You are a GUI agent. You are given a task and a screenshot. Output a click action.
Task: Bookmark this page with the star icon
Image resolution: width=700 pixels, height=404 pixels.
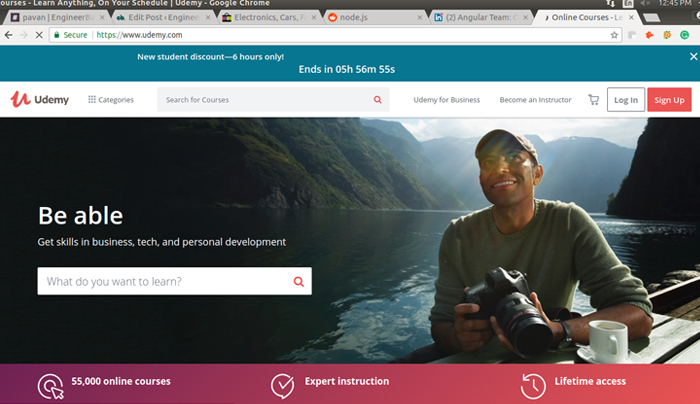(x=614, y=35)
